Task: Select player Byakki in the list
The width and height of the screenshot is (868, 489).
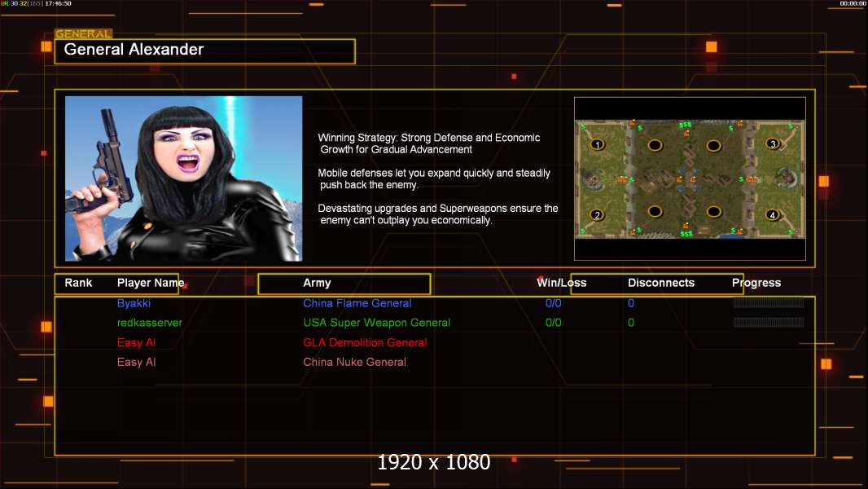Action: [134, 303]
